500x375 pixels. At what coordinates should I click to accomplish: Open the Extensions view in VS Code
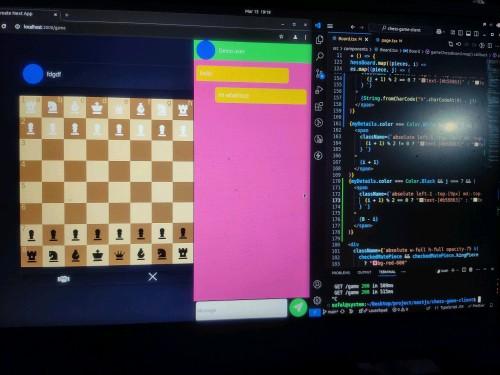[319, 106]
